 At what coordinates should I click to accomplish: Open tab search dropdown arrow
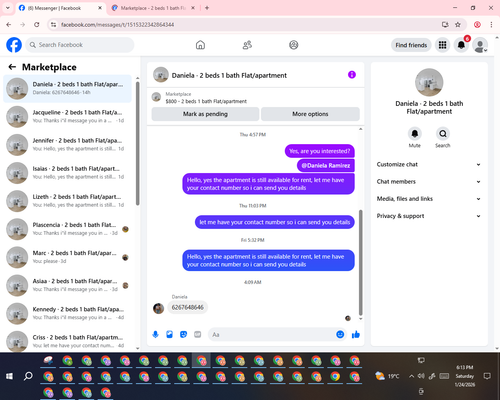(x=8, y=8)
